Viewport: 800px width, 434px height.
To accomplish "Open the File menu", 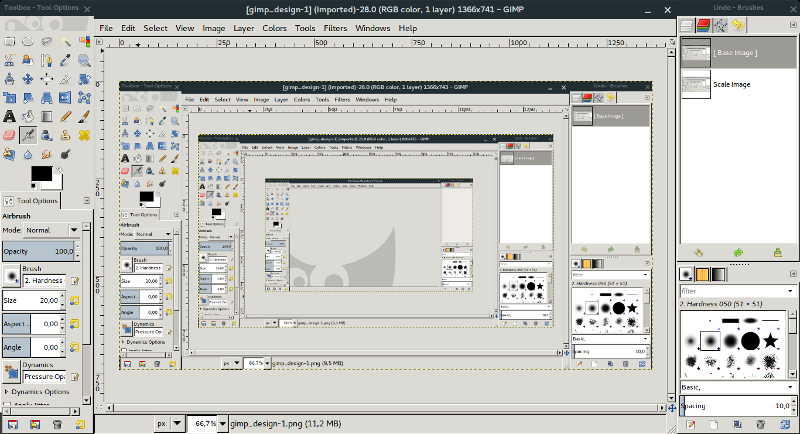I will [x=106, y=28].
